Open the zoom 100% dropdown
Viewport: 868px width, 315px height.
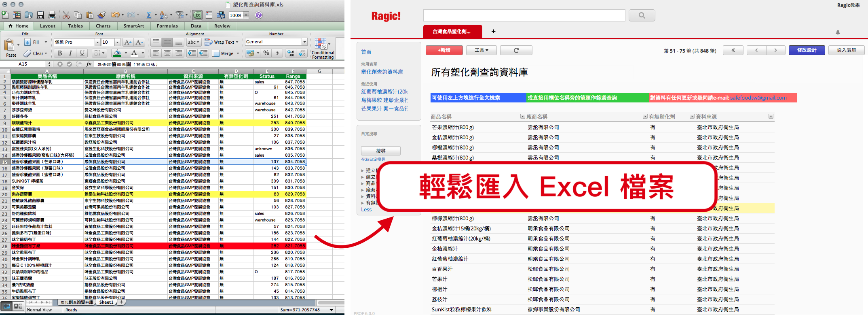point(246,15)
